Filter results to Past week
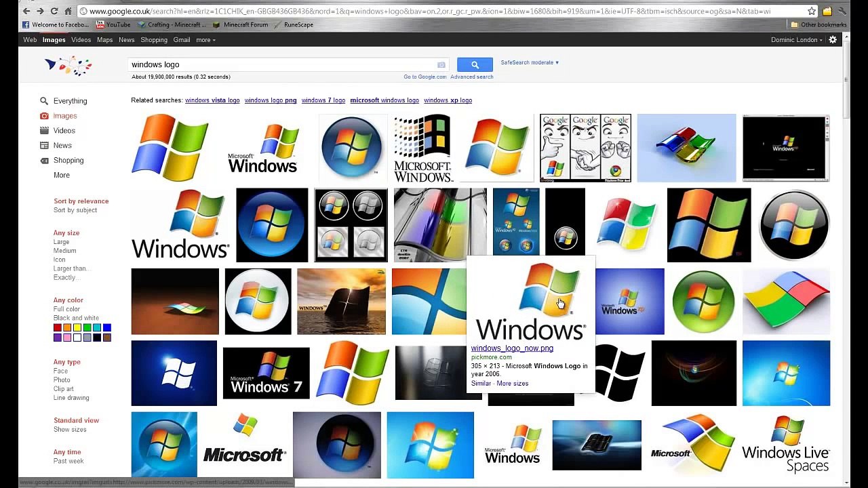 68,461
